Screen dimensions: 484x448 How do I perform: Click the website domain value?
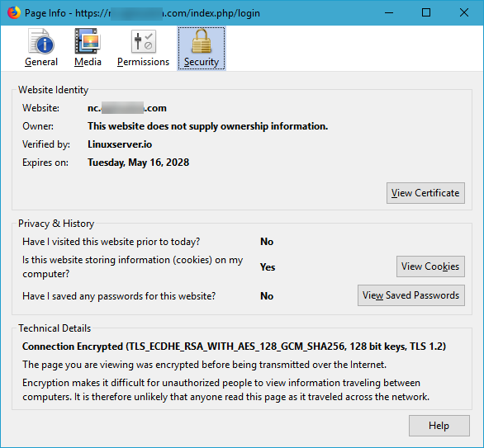point(127,108)
